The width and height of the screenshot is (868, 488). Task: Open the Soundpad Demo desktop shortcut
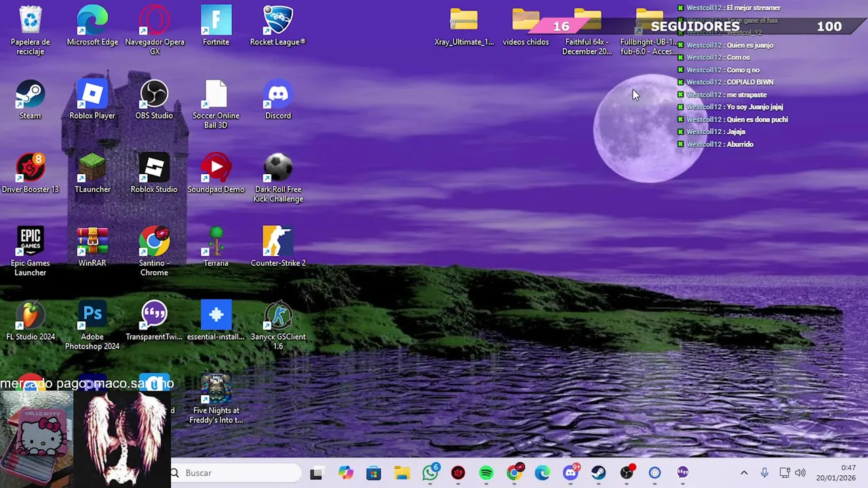216,174
